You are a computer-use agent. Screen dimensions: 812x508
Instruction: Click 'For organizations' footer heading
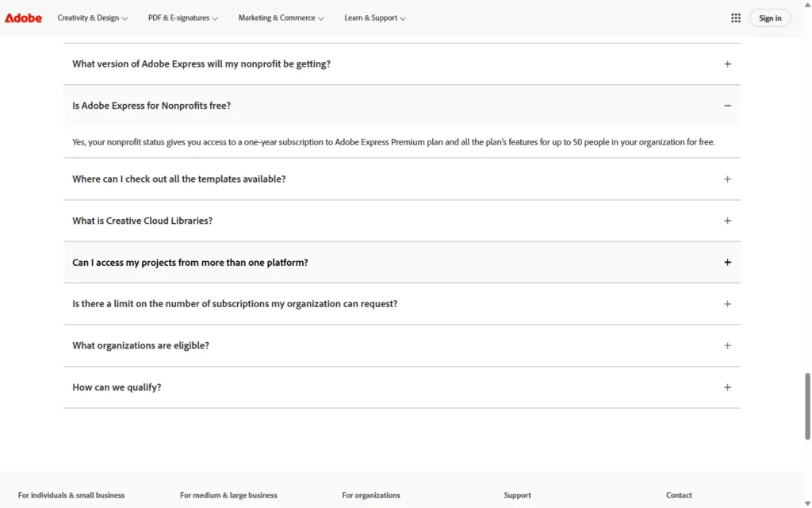pos(371,495)
